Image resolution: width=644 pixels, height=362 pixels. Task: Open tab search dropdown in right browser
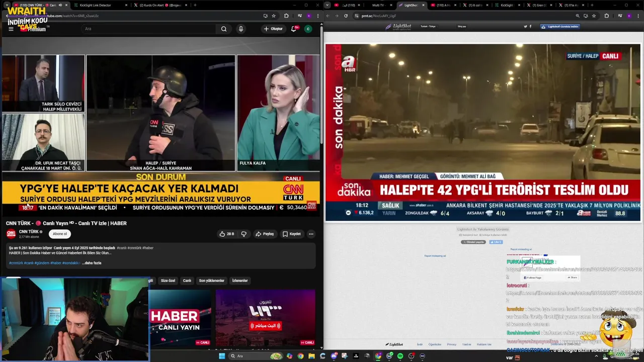(x=328, y=5)
